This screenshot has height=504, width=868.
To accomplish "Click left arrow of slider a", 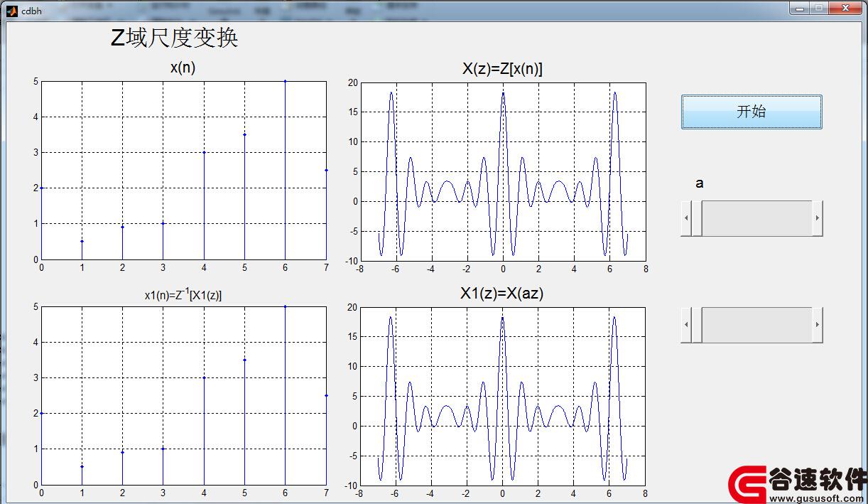I will 686,218.
